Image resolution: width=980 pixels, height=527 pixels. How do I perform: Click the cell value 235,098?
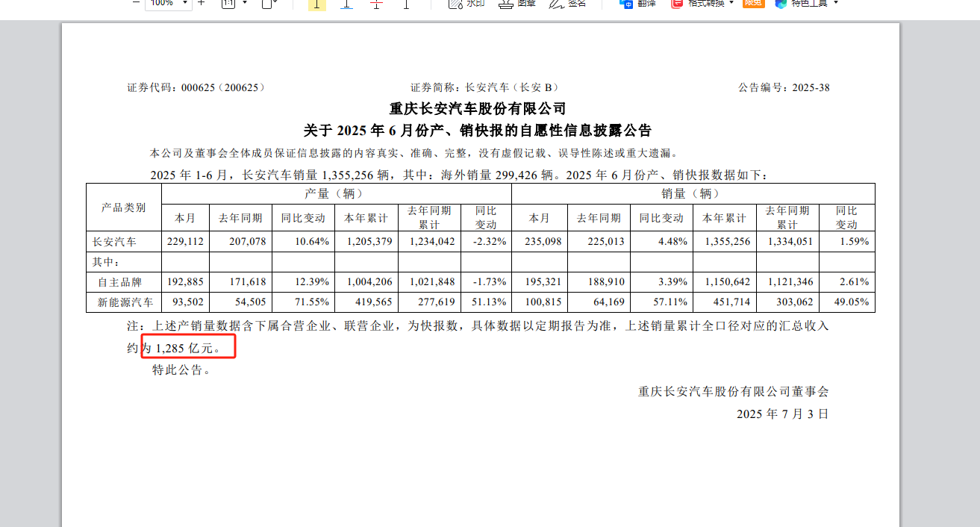pos(542,242)
